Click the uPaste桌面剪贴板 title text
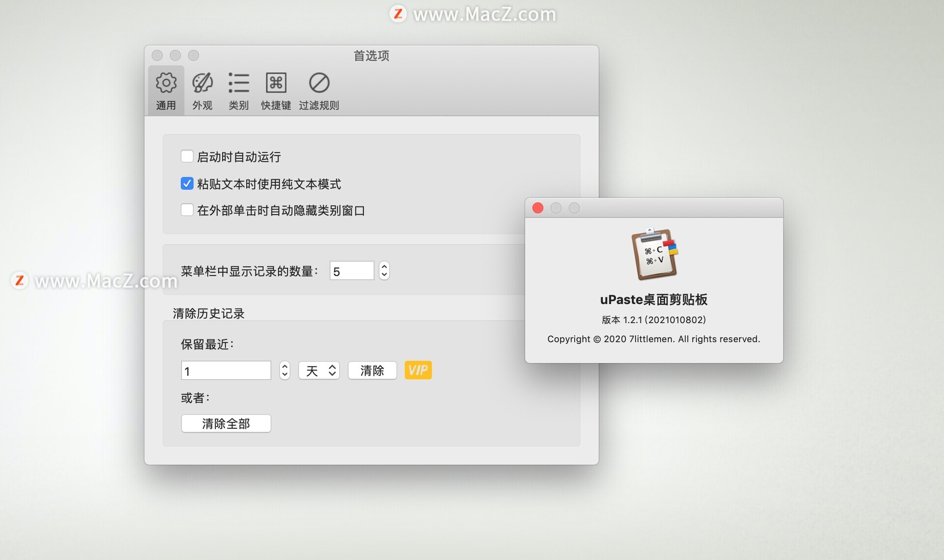Viewport: 944px width, 560px height. 653,300
